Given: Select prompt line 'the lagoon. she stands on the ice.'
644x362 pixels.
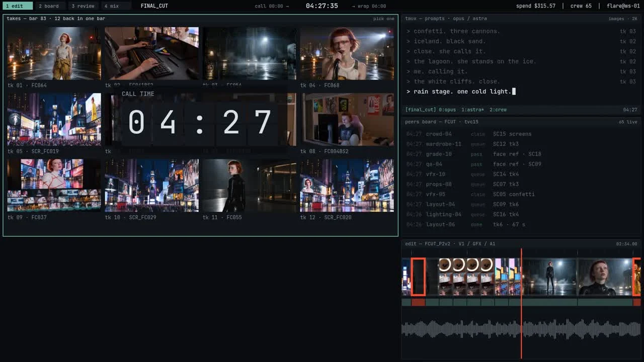Looking at the screenshot, I should [x=521, y=61].
